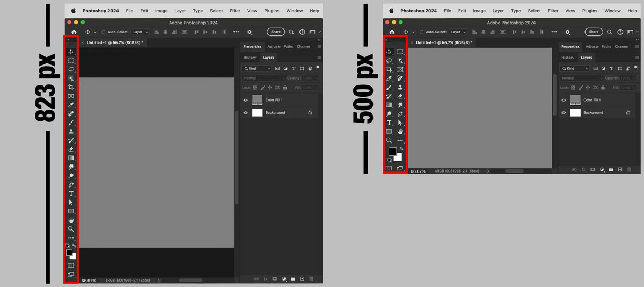Activate Eyedropper tool in the left window
Image resolution: width=644 pixels, height=287 pixels.
coord(71,105)
